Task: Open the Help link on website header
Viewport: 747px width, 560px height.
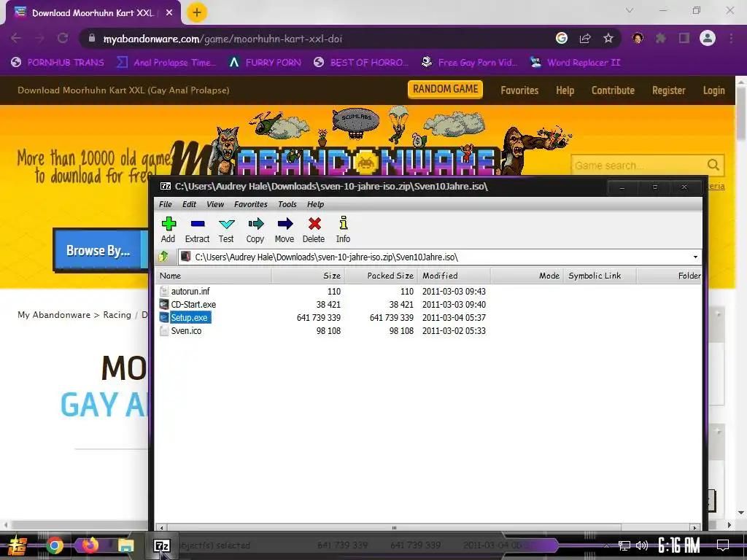Action: point(565,90)
